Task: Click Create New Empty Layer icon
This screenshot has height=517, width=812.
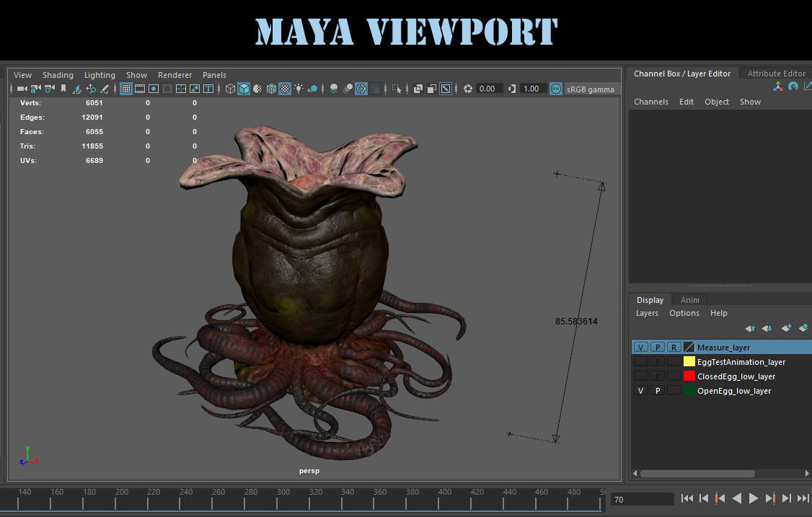Action: (x=787, y=327)
